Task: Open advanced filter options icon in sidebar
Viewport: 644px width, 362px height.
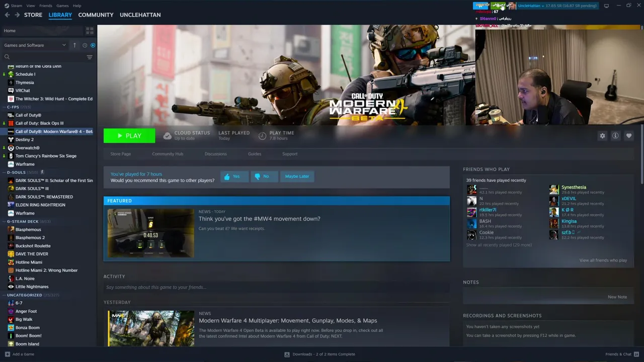Action: pos(90,57)
